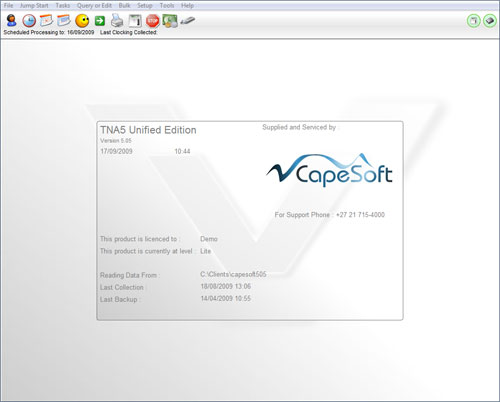The width and height of the screenshot is (500, 402).
Task: Open the Query or Edit menu
Action: (x=94, y=6)
